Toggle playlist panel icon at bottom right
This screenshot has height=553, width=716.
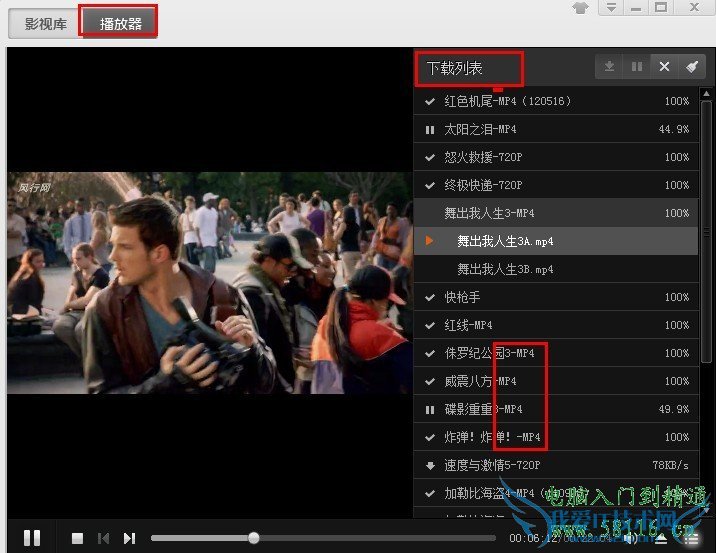coord(692,539)
